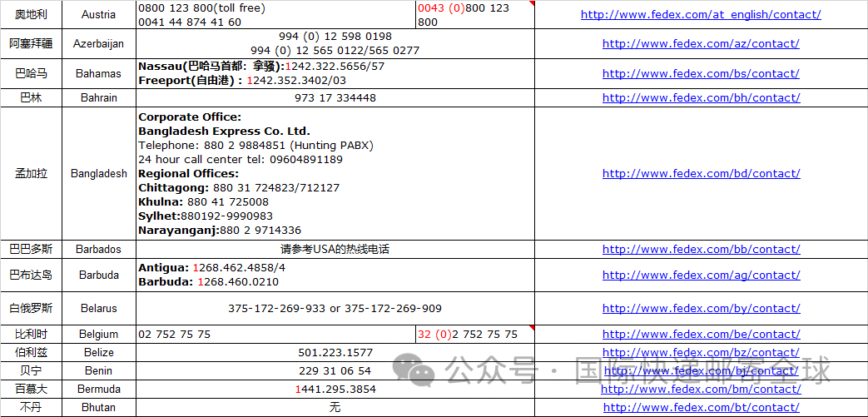Viewport: 868px width, 417px height.
Task: Select the Austria 0800 123 800 toll free cell
Action: pyautogui.click(x=275, y=15)
